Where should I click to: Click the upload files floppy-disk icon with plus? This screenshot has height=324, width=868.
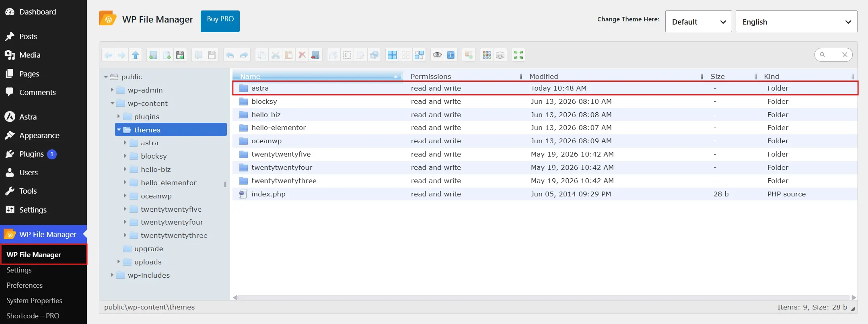click(x=181, y=55)
